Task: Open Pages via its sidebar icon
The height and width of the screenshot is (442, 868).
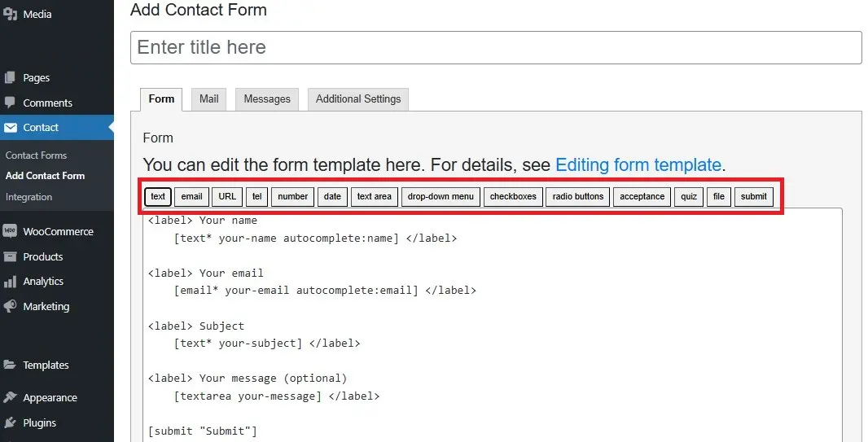Action: coord(11,78)
